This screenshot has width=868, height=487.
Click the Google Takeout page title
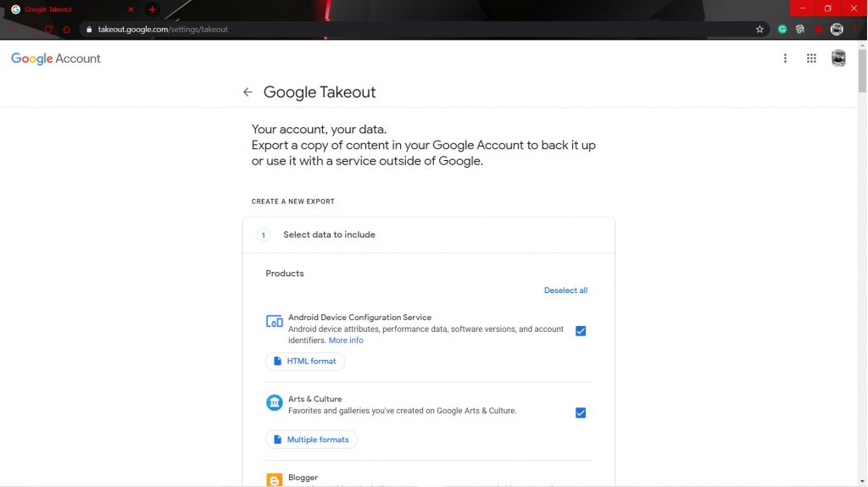tap(320, 91)
